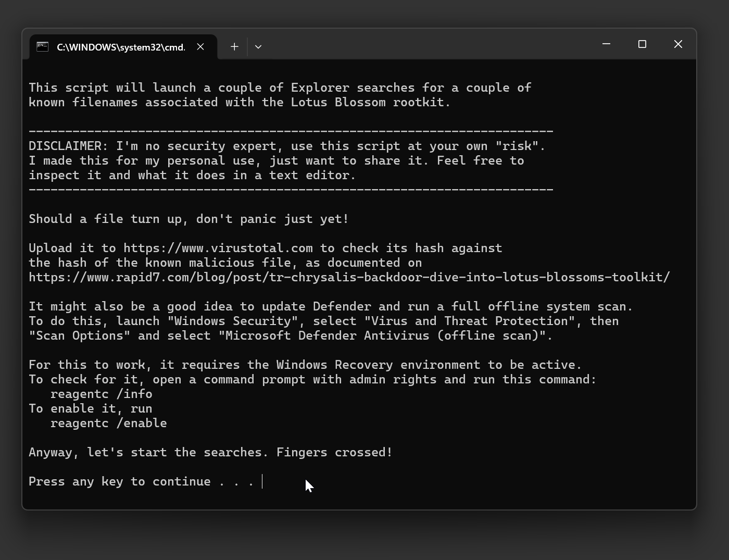Select the C:\WINDOWS\system32\cmd tab title
Image resolution: width=729 pixels, height=560 pixels.
(x=121, y=47)
